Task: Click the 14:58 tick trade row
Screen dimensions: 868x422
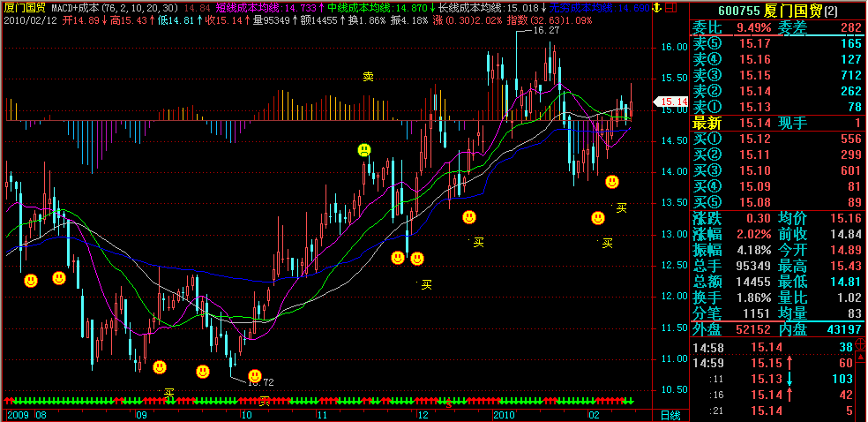Action: (774, 347)
